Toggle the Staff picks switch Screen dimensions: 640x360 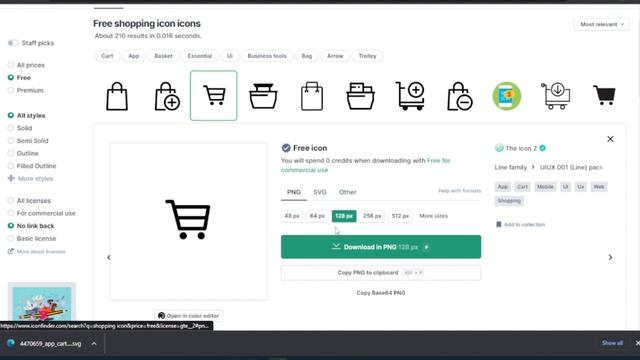pos(13,43)
